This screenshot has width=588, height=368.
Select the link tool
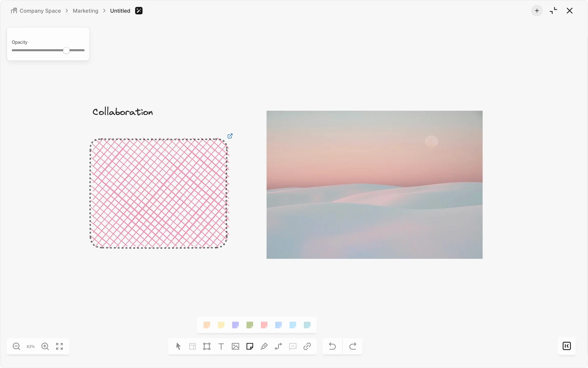coord(307,346)
